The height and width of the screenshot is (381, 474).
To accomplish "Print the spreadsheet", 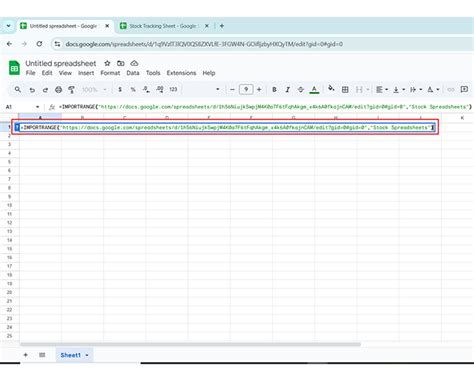I will (59, 89).
